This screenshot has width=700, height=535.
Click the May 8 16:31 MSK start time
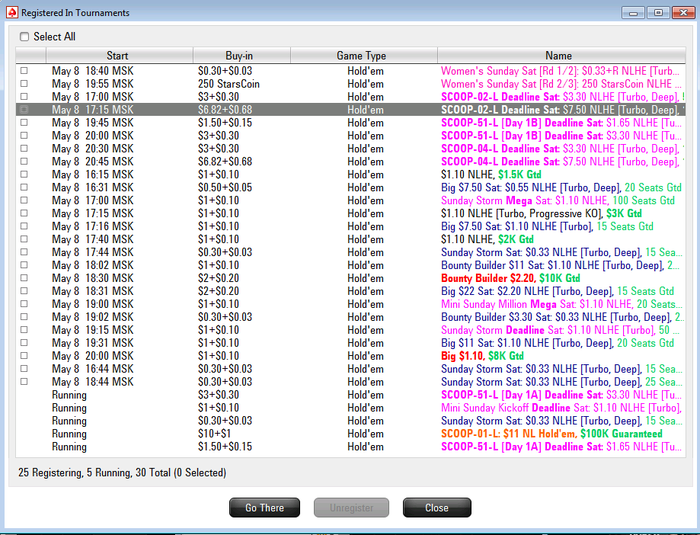(x=92, y=188)
